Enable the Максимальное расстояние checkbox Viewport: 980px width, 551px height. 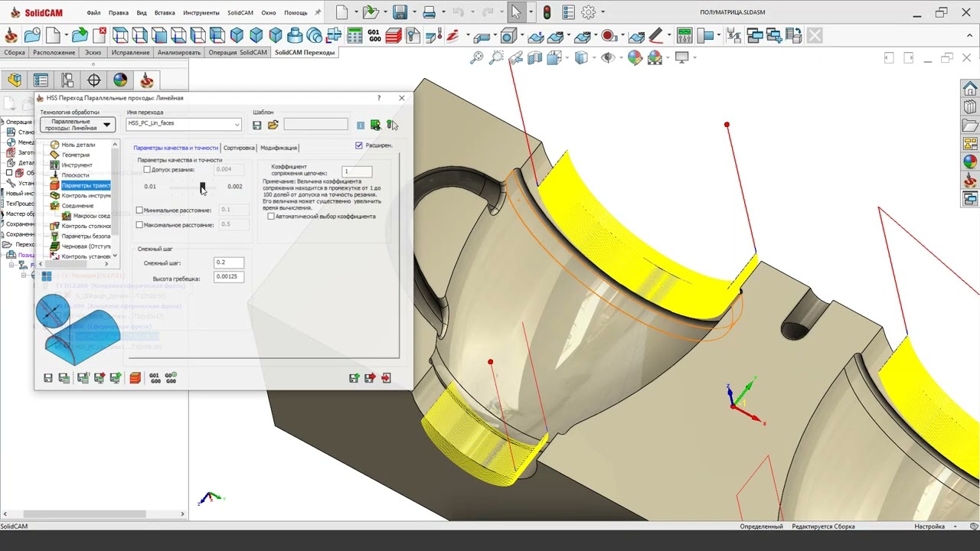coord(139,225)
